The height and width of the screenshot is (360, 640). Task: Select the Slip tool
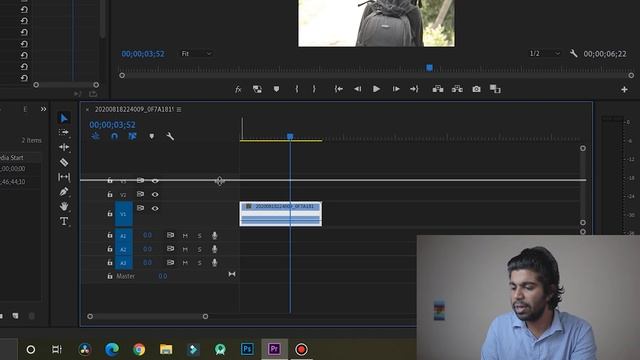(x=64, y=177)
